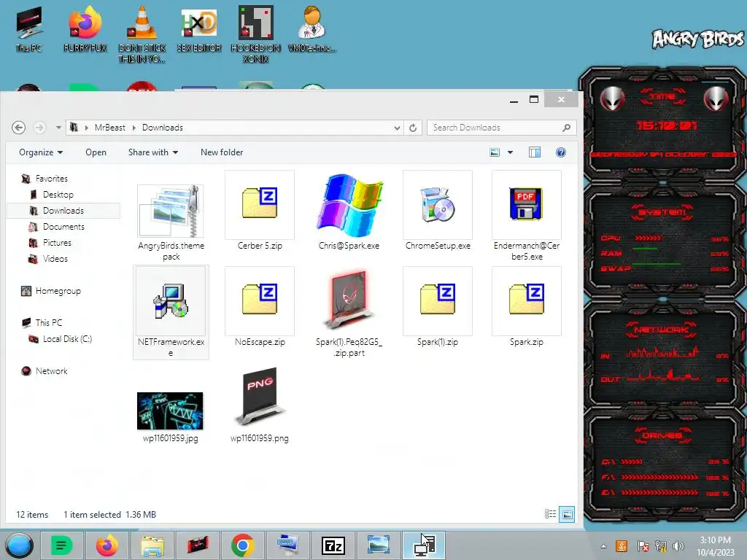Open Videos in the navigation pane

[55, 259]
